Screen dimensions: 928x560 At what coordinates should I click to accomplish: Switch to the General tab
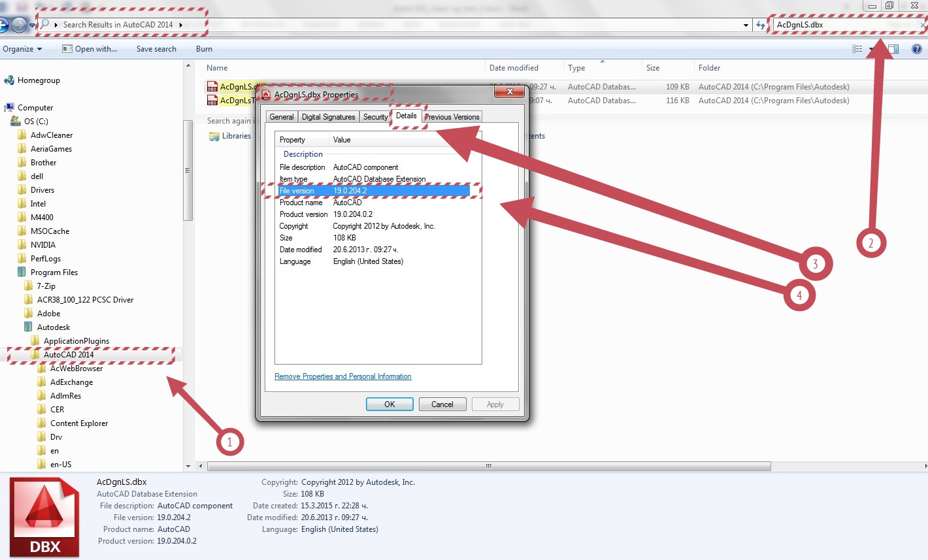[x=282, y=117]
